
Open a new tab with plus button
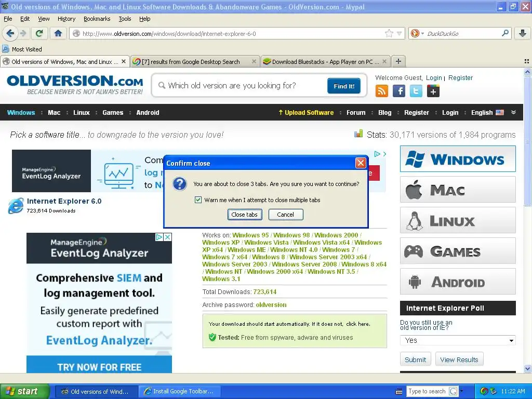(x=398, y=61)
